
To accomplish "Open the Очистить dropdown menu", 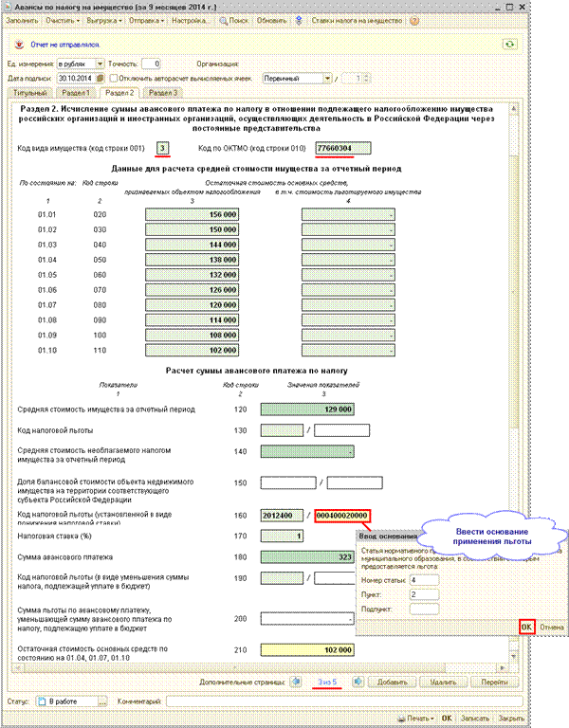I will click(x=63, y=21).
